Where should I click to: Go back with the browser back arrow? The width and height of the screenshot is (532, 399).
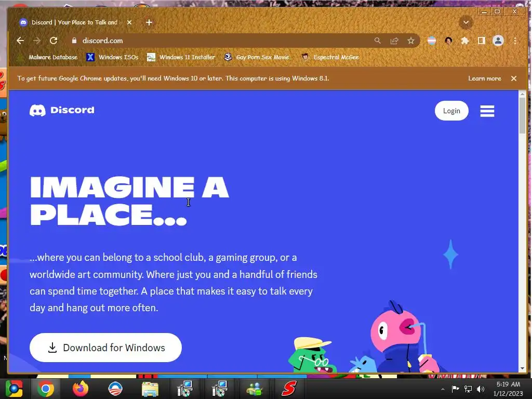pyautogui.click(x=20, y=41)
